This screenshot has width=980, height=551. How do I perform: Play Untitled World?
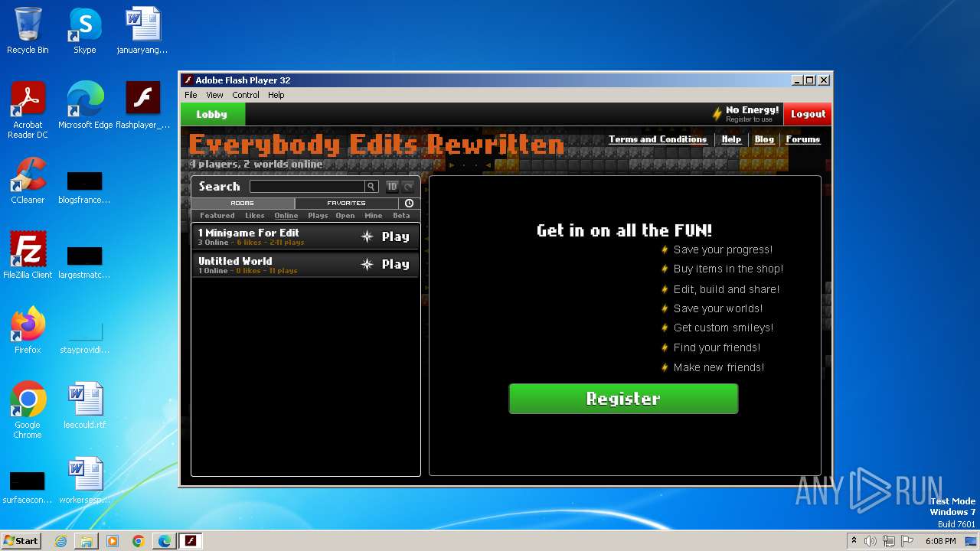(395, 264)
